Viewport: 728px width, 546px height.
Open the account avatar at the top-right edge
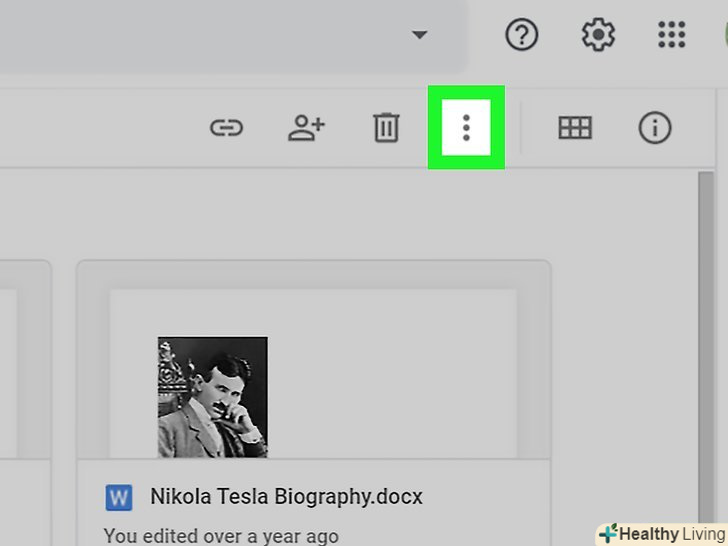tap(722, 36)
